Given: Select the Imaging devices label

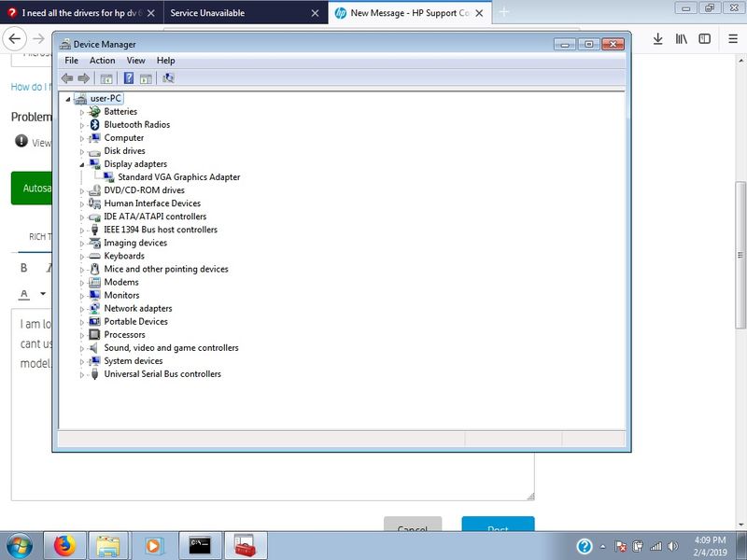Looking at the screenshot, I should (x=135, y=243).
